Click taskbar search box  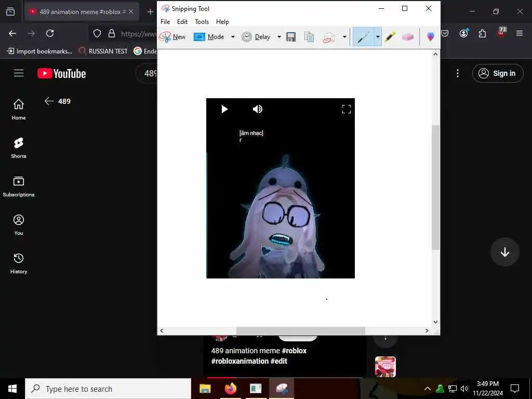tap(108, 389)
